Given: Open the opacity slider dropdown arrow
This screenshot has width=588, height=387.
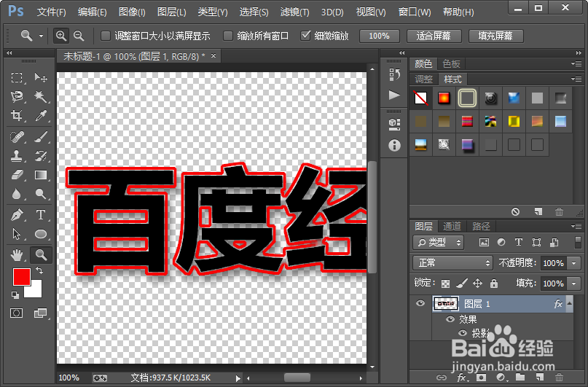Looking at the screenshot, I should [573, 263].
